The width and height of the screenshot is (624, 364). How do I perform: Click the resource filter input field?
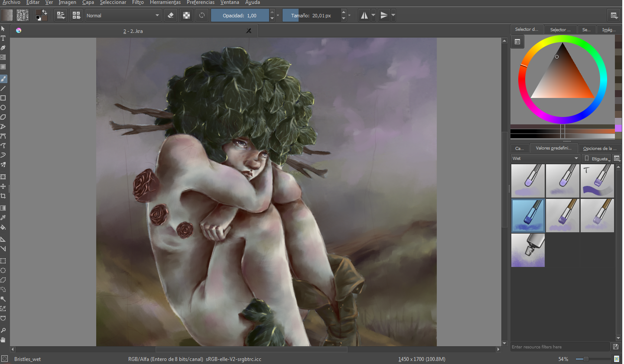coord(560,347)
